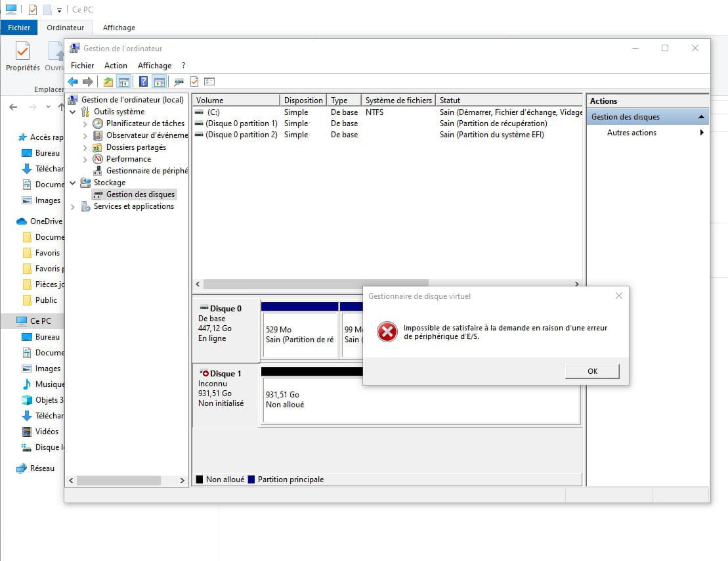The height and width of the screenshot is (561, 728).
Task: Switch to the Affichage tab in Explorer
Action: click(119, 28)
